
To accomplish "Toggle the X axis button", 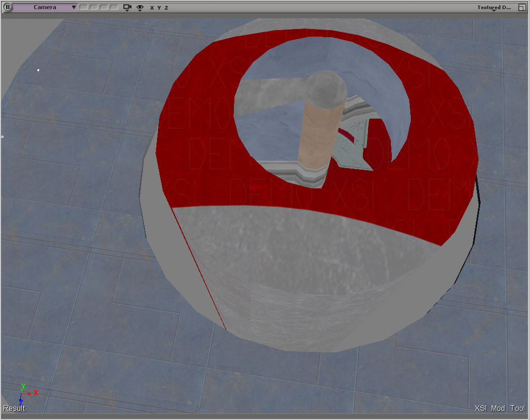I will (x=152, y=7).
